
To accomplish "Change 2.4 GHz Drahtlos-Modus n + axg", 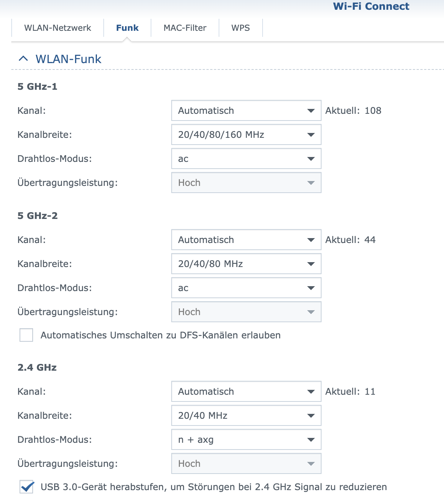I will (x=246, y=440).
